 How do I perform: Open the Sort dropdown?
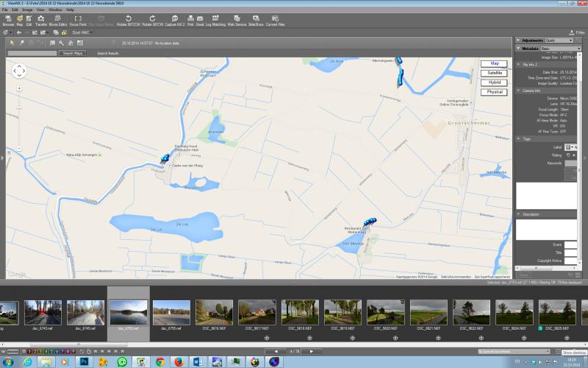click(x=82, y=32)
